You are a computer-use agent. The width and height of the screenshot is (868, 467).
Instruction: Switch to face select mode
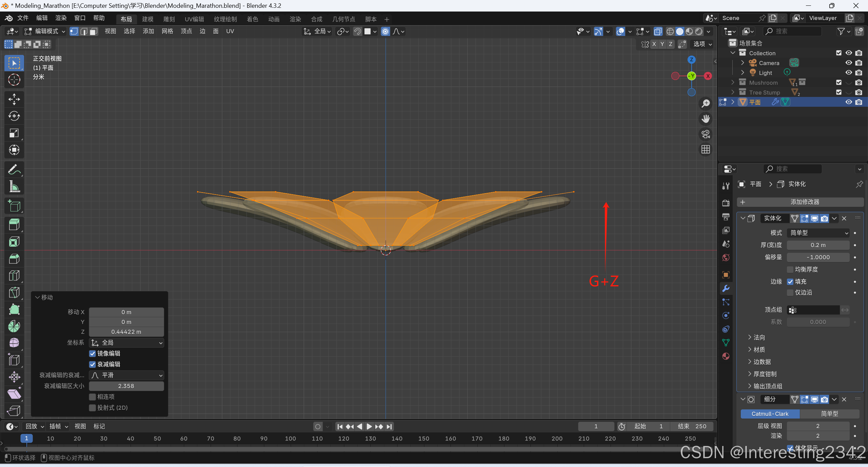pyautogui.click(x=94, y=32)
